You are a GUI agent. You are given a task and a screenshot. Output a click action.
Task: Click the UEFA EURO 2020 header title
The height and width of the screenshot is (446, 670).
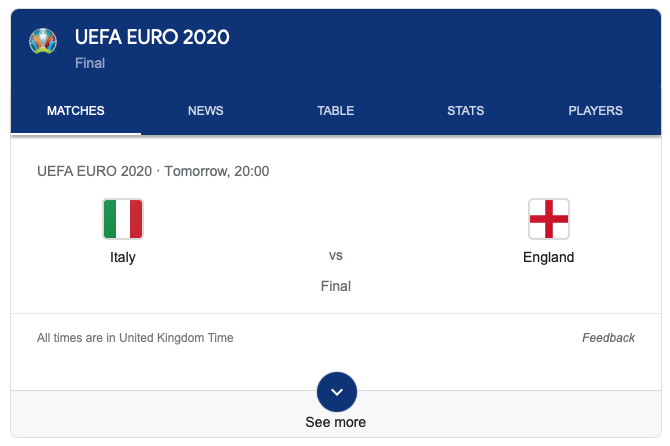152,38
